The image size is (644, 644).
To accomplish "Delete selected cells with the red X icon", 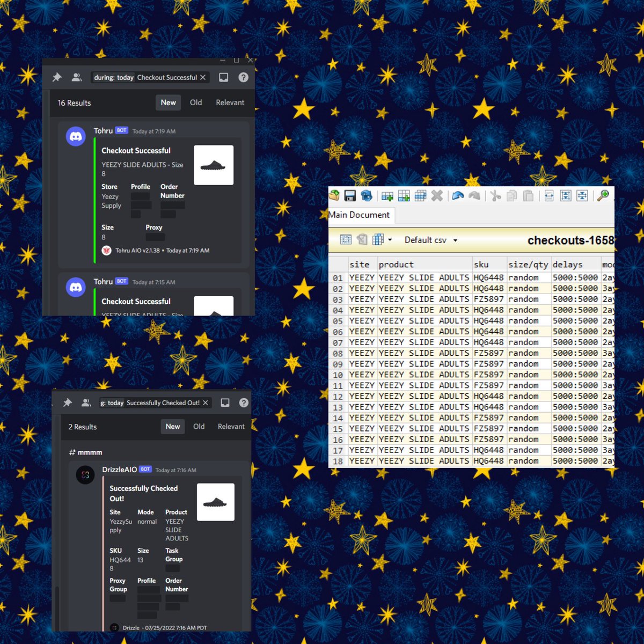I will 437,196.
